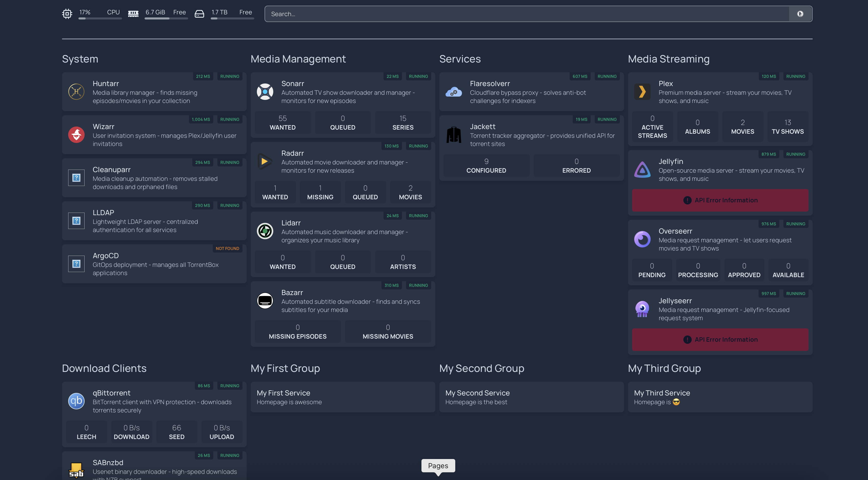
Task: Click Bazarr MISSING EPISODES stat block
Action: pos(298,331)
